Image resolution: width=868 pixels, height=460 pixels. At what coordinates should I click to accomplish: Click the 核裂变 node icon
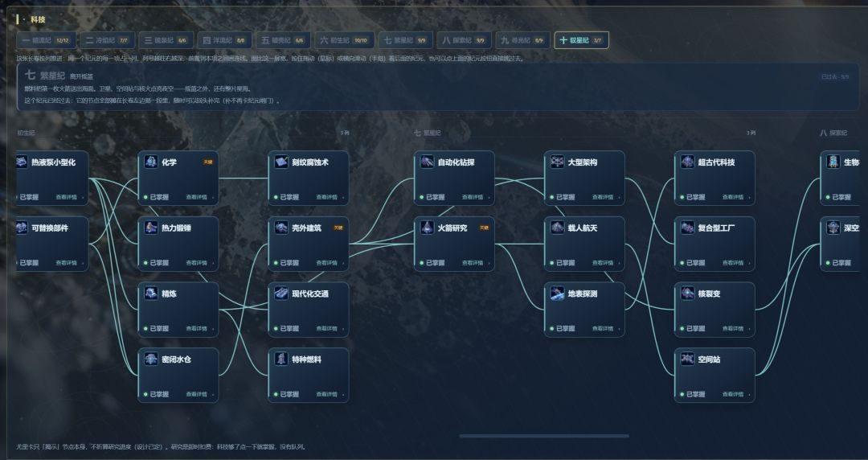point(687,294)
